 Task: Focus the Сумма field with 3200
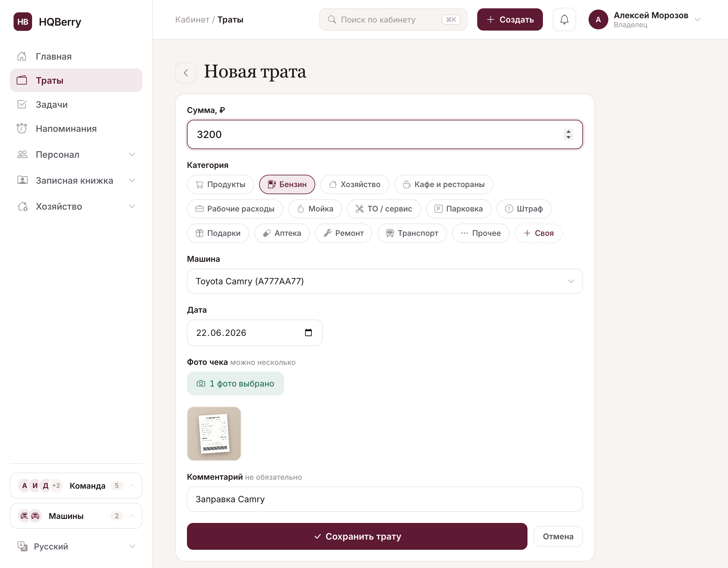(385, 134)
